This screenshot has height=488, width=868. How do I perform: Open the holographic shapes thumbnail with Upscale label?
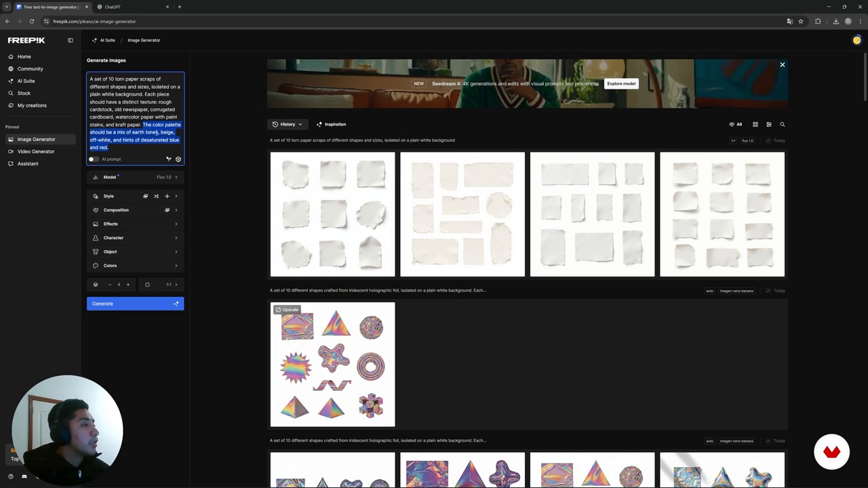coord(332,365)
